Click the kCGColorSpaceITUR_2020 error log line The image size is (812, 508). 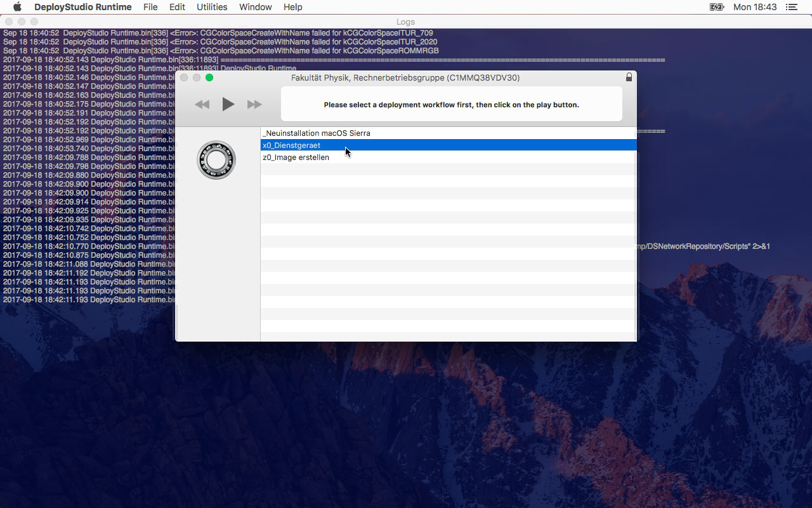220,42
